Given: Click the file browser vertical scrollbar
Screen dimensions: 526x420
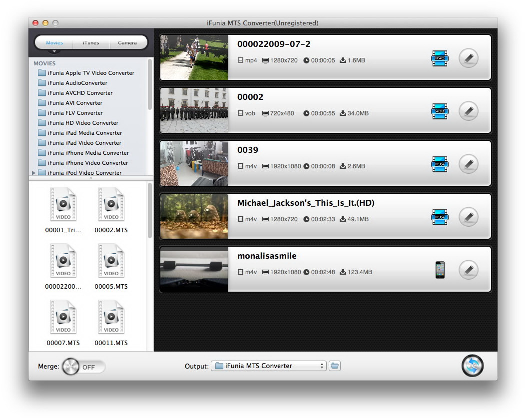Looking at the screenshot, I should (150, 210).
